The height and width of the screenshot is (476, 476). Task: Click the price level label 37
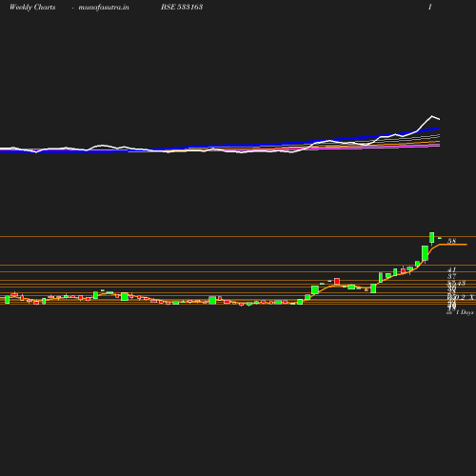pos(451,276)
